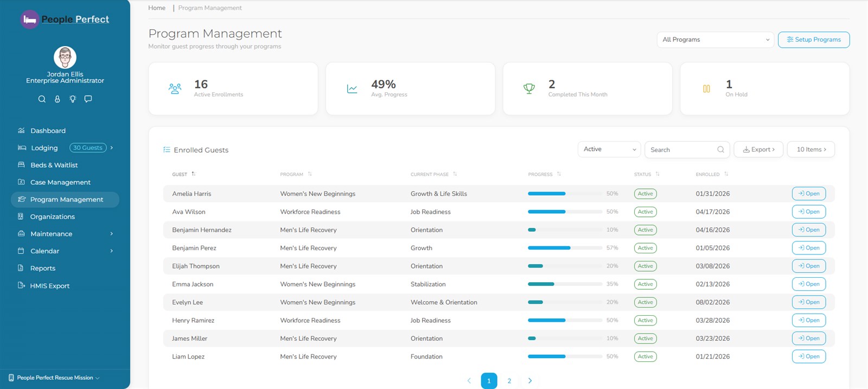Open Ava Wilson enrollment
The image size is (868, 389).
click(809, 212)
